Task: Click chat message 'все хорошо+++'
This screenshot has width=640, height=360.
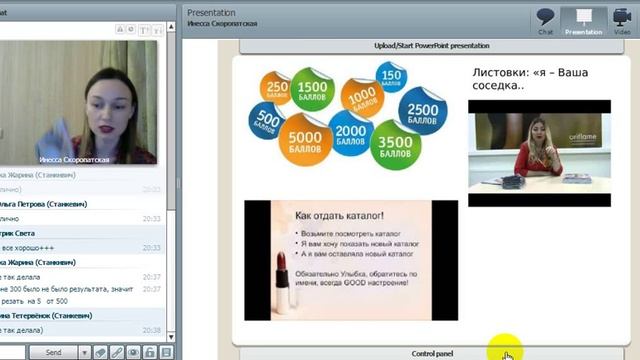Action: pos(27,248)
